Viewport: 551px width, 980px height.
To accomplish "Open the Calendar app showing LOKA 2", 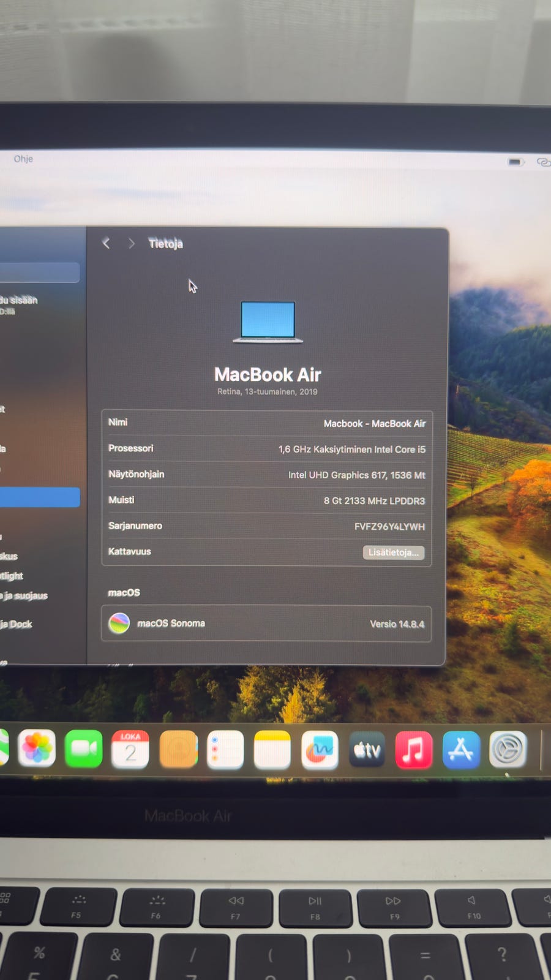I will click(130, 749).
